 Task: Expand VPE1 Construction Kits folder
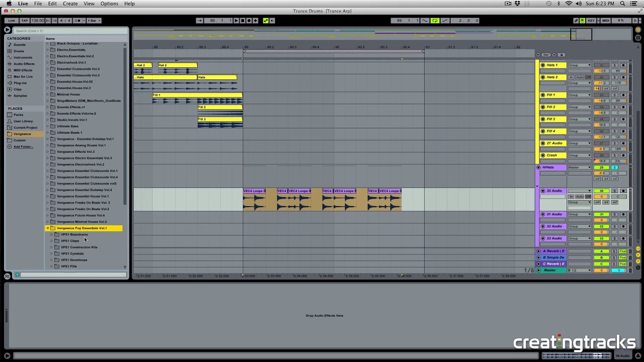click(x=51, y=247)
